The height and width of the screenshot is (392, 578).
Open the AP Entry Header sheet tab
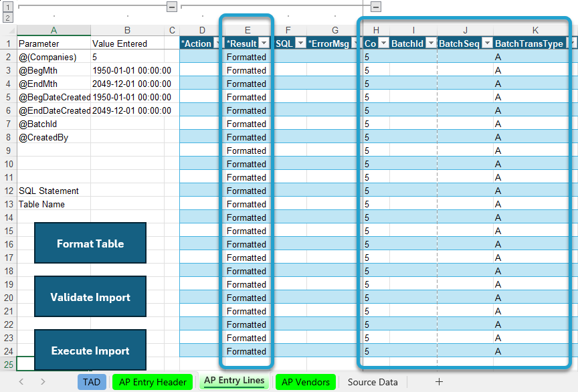coord(153,382)
